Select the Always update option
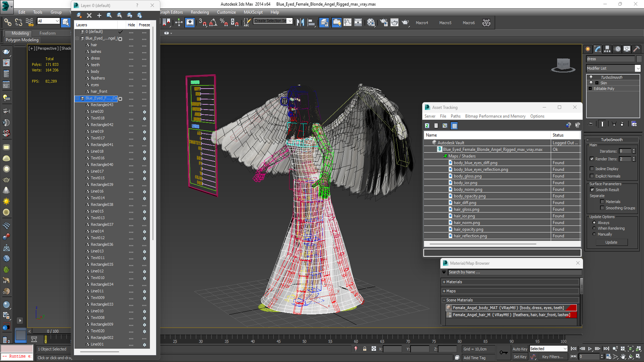Image resolution: width=644 pixels, height=362 pixels. click(x=594, y=223)
